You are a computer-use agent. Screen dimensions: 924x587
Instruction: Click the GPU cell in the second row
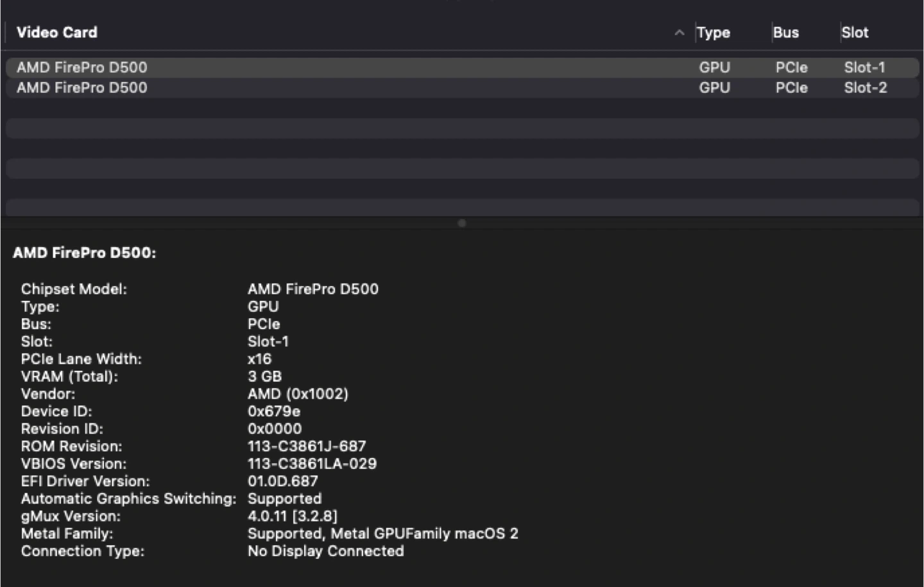coord(714,88)
